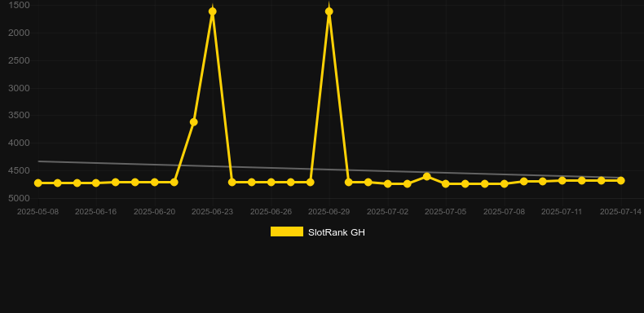
Task: Select the data point near the 3500 level
Action: (x=193, y=122)
